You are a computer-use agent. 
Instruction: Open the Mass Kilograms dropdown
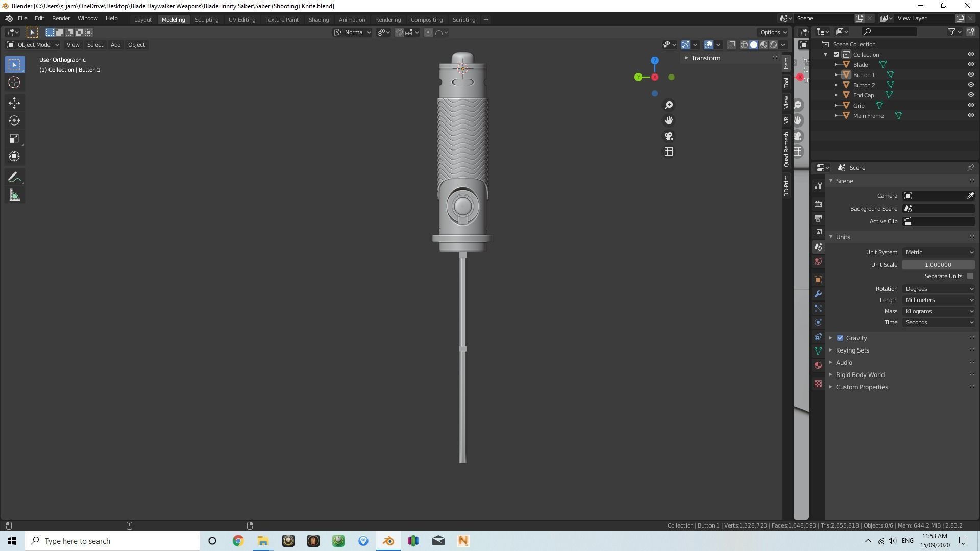click(939, 311)
